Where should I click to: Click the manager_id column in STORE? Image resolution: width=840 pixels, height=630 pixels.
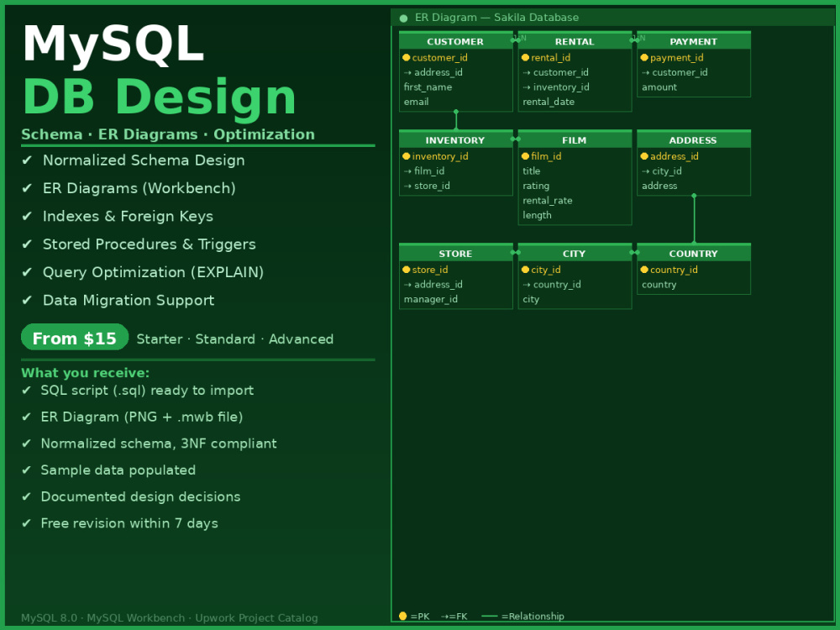[x=431, y=300]
